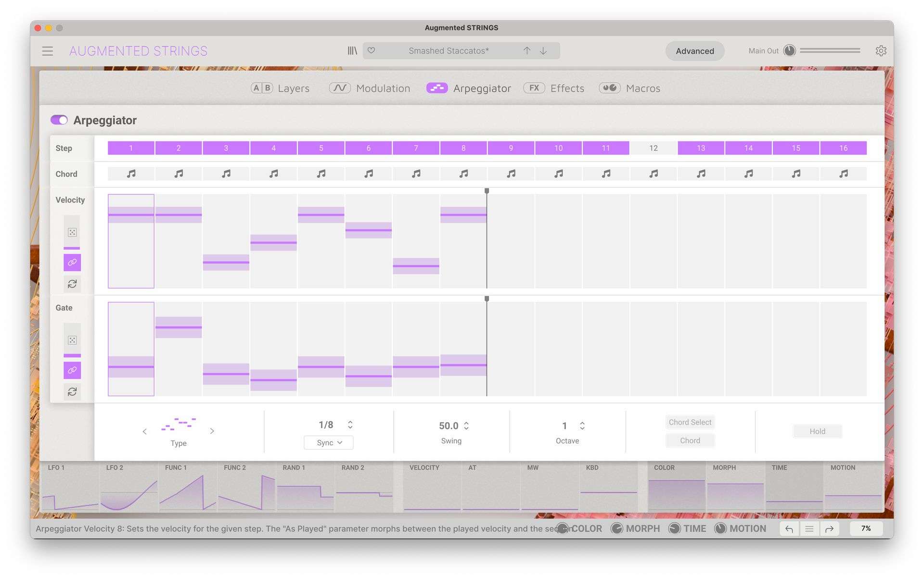The image size is (924, 579).
Task: Click the velocity sequence length marker
Action: click(487, 191)
